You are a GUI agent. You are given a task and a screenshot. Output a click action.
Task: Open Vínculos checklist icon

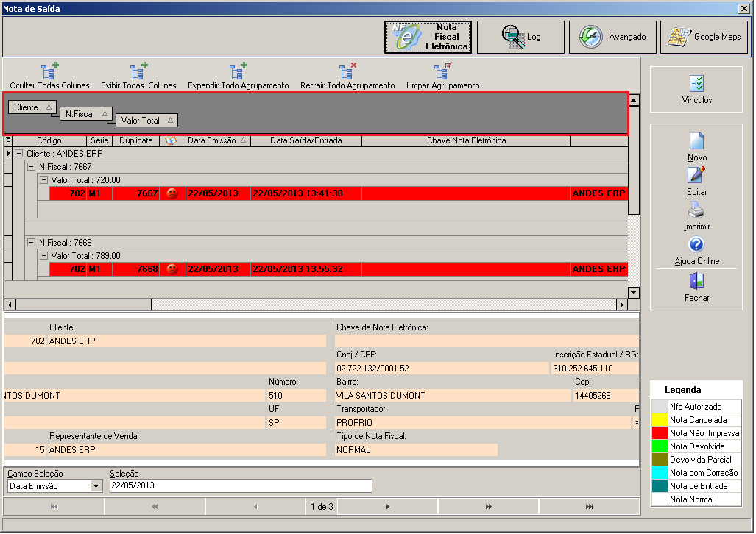coord(696,84)
